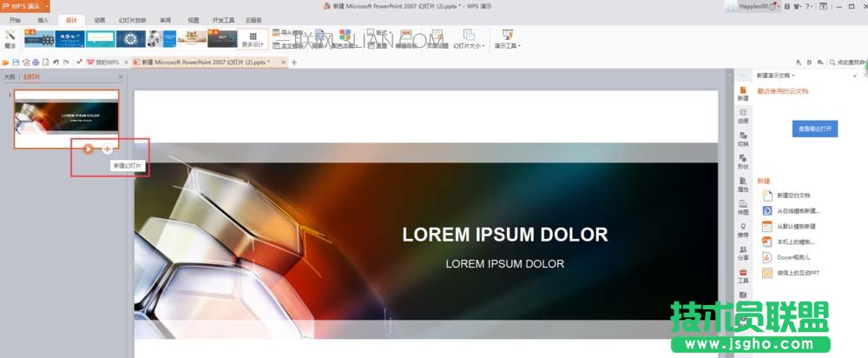The width and height of the screenshot is (868, 358).
Task: Open the 传图 sidebar panel
Action: [743, 208]
